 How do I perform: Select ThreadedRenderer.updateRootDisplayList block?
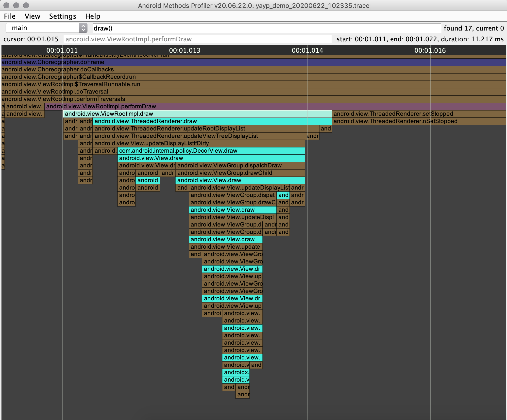tap(205, 129)
